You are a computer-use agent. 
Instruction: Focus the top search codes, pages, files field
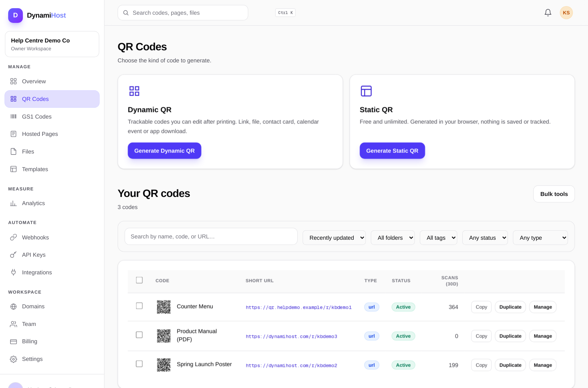click(183, 13)
